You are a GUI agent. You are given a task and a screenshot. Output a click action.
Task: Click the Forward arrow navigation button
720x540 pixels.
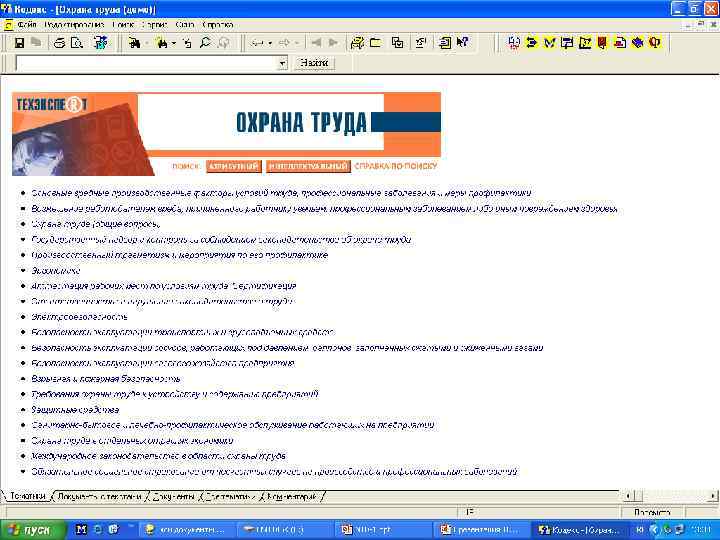(x=284, y=43)
